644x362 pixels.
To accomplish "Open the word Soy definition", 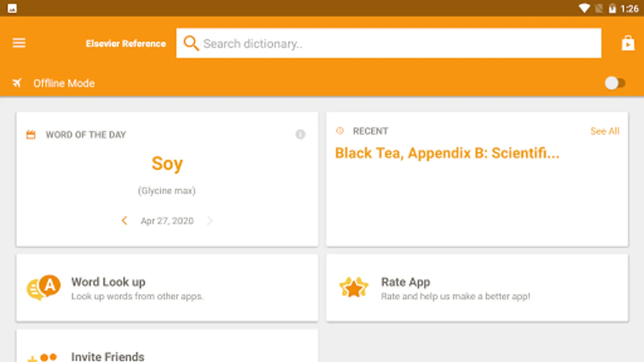I will 167,164.
